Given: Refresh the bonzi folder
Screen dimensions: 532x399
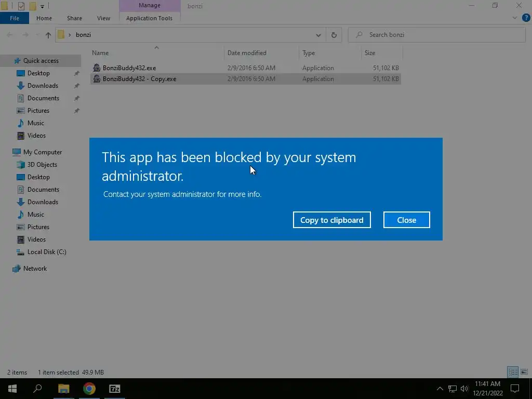Looking at the screenshot, I should pos(334,35).
